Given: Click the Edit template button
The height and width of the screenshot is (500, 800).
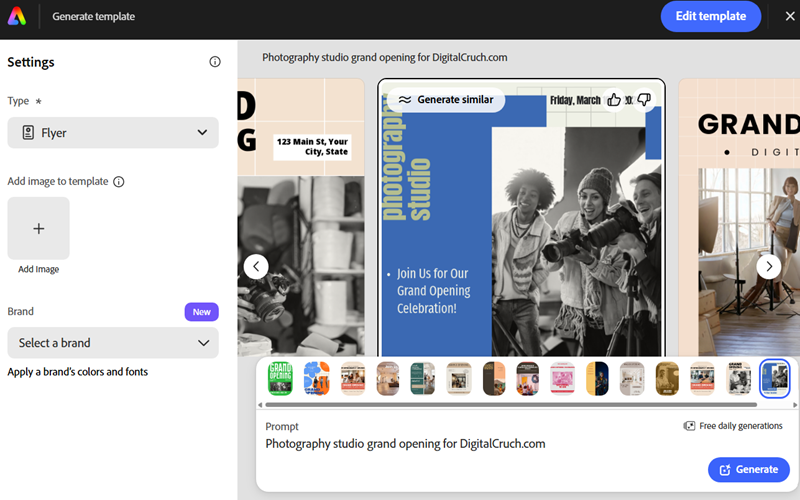Looking at the screenshot, I should (x=711, y=16).
